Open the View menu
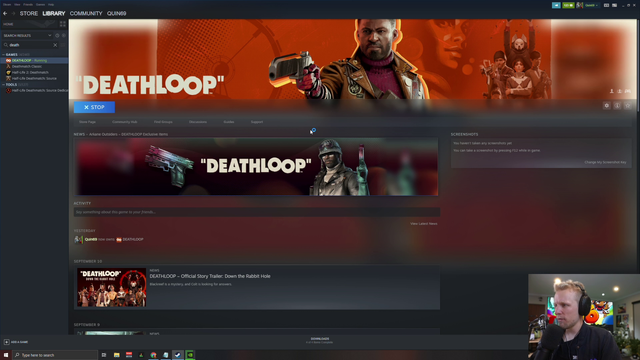Viewport: 640px width, 360px height. tap(17, 4)
